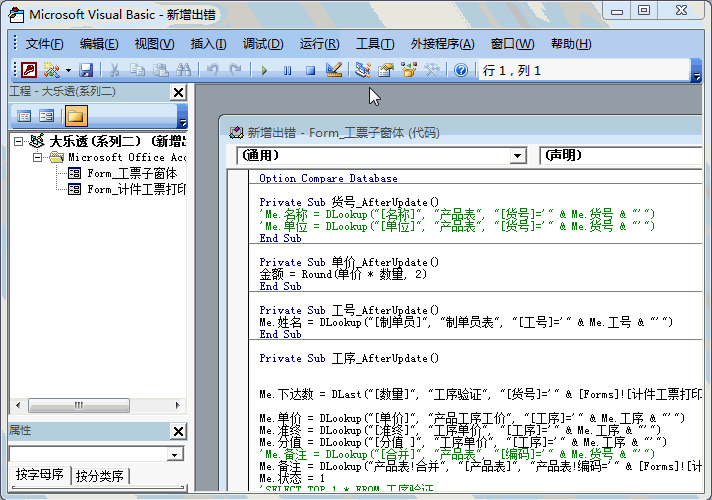This screenshot has height=500, width=712.
Task: Click the View Object icon in the project panel
Action: [x=47, y=116]
